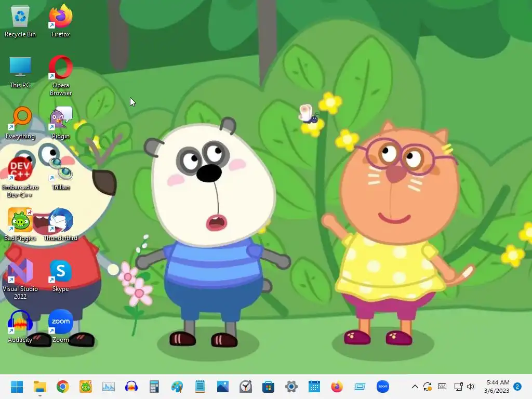
Task: Open the resource monitor graph taskbar icon
Action: pos(109,387)
